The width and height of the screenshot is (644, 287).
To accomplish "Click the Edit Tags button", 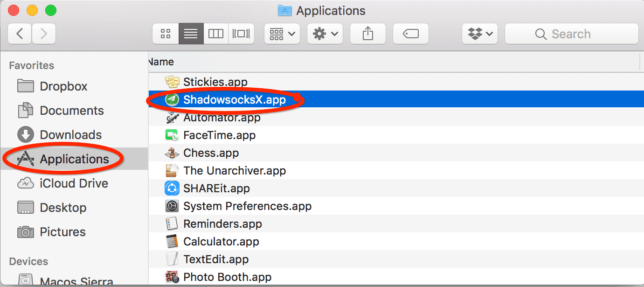I will [411, 34].
